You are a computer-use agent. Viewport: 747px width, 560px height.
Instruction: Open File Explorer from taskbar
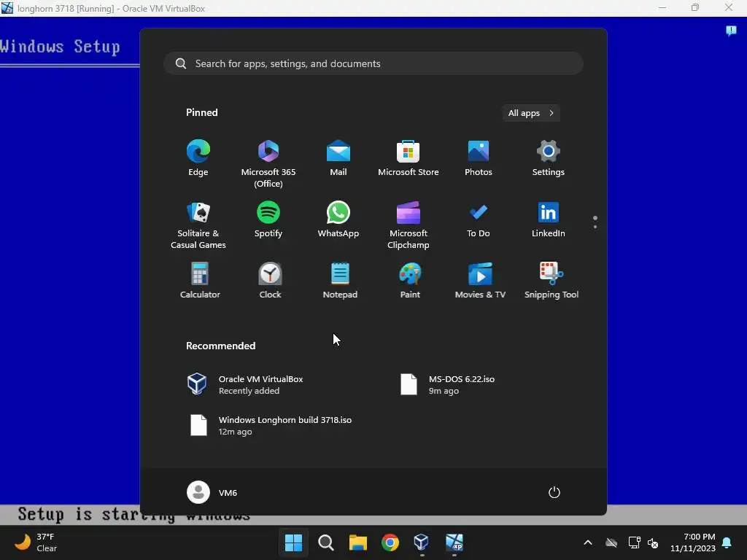pos(357,542)
